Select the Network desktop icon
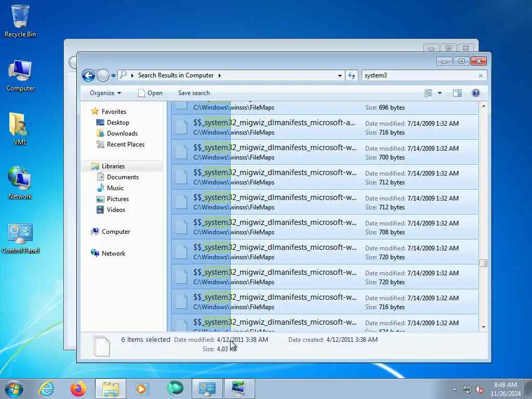 20,182
